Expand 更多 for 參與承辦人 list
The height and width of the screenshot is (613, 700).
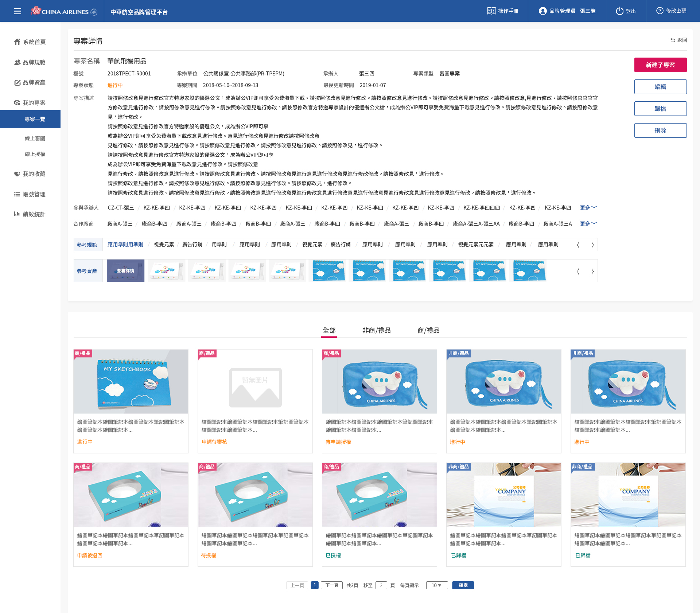click(588, 207)
